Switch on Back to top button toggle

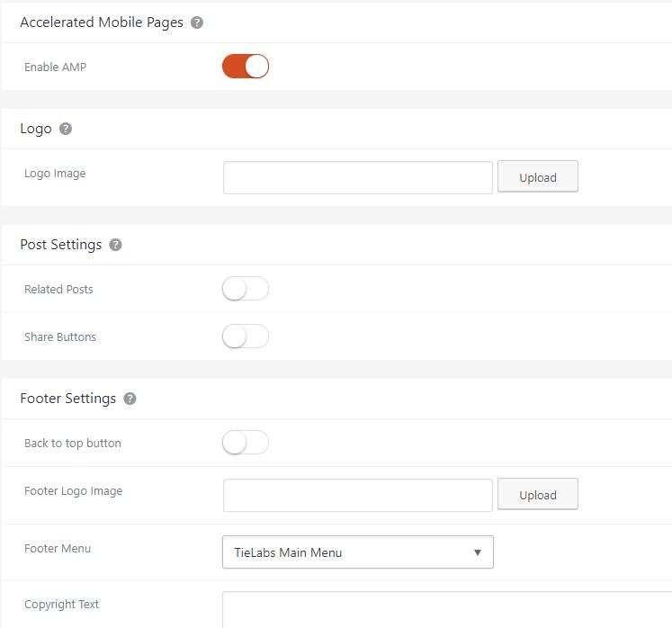tap(246, 443)
